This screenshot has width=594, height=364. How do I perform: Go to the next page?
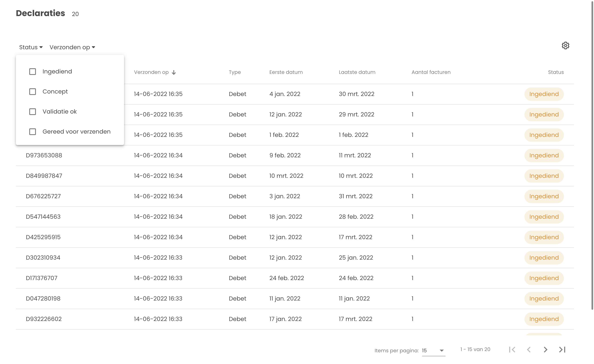pos(546,350)
